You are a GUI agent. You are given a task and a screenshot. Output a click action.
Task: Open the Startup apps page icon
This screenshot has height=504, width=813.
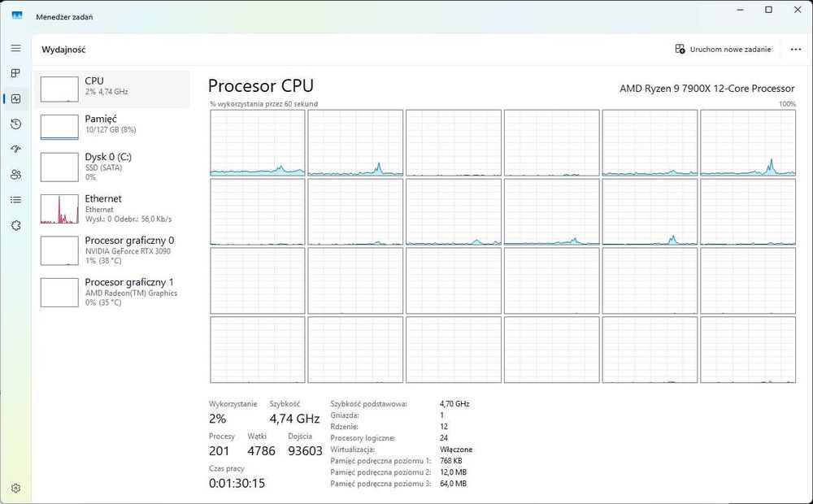16,150
